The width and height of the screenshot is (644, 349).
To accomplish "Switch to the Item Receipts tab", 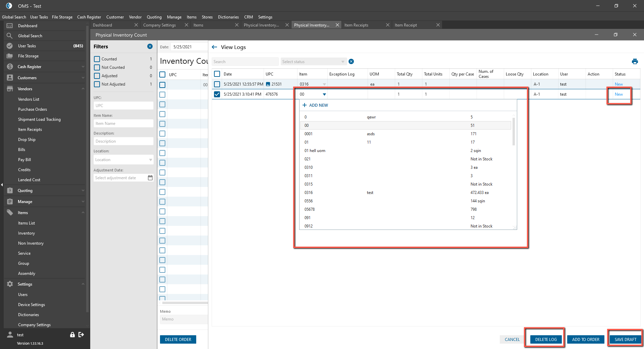I will tap(356, 25).
